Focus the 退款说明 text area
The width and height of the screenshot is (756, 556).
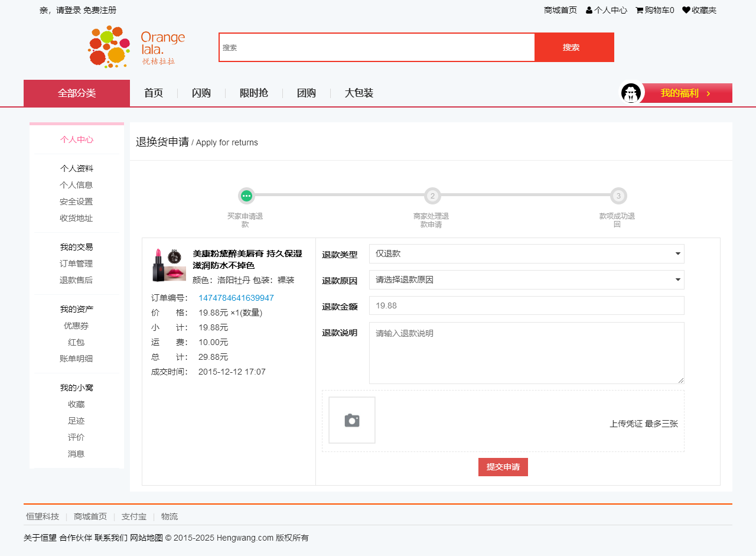(526, 353)
